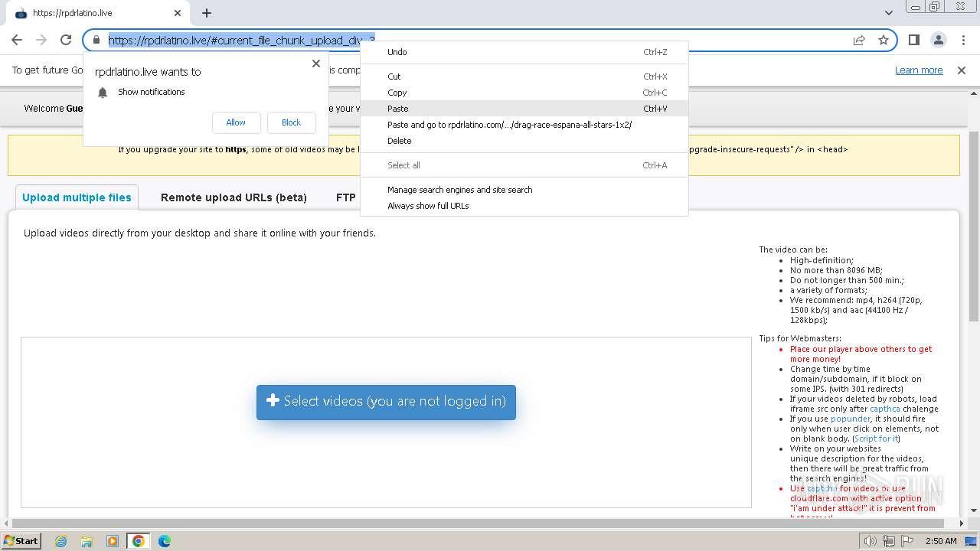Switch to Upload multiple files tab
This screenshot has width=980, height=551.
pyautogui.click(x=77, y=197)
